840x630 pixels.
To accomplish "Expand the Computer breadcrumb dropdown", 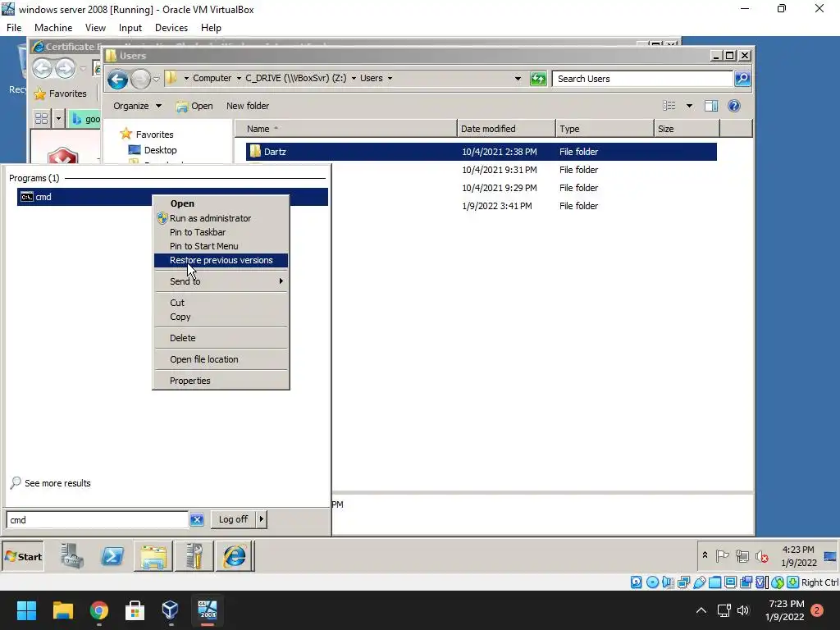I will [x=239, y=78].
